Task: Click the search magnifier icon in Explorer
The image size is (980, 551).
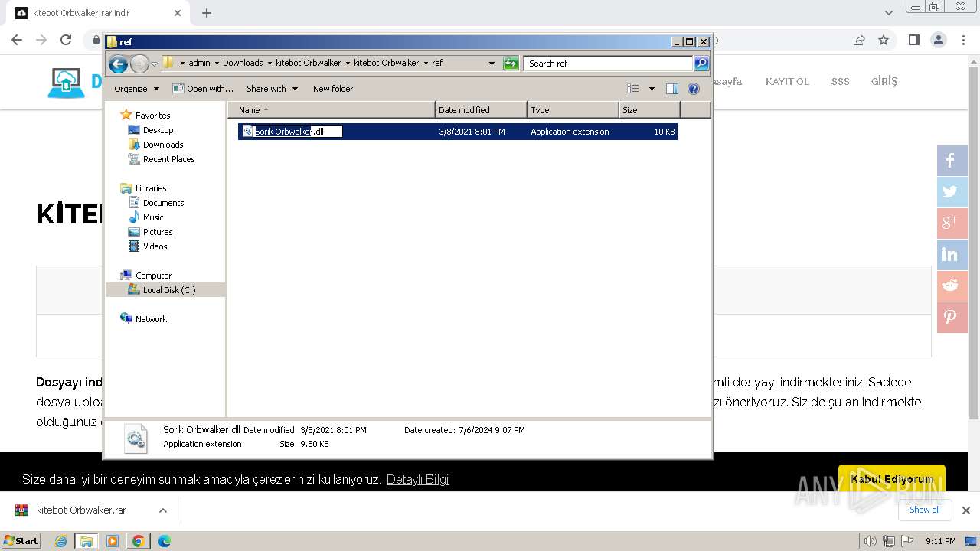Action: [x=701, y=64]
